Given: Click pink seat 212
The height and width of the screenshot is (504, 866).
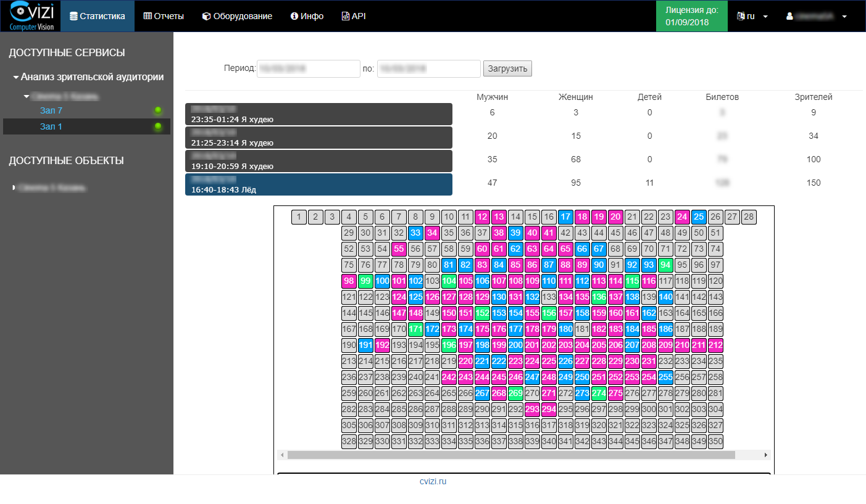Looking at the screenshot, I should (x=715, y=345).
